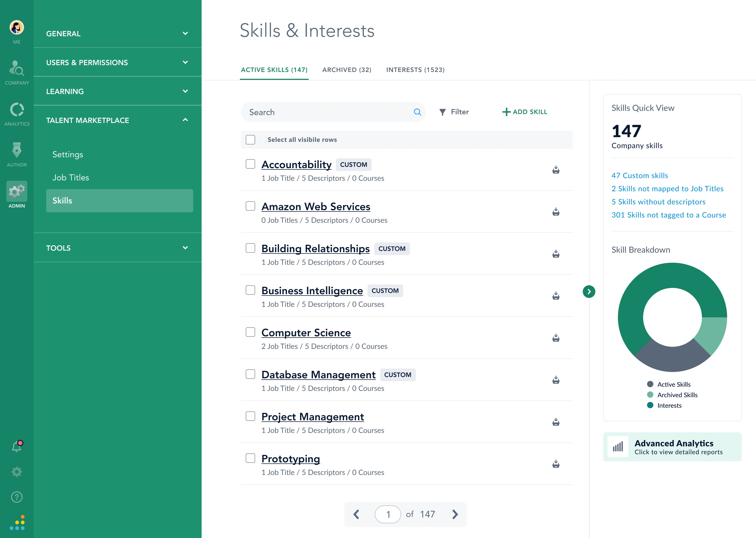Expand the Learning section
Screen dimensions: 756x538
(118, 91)
